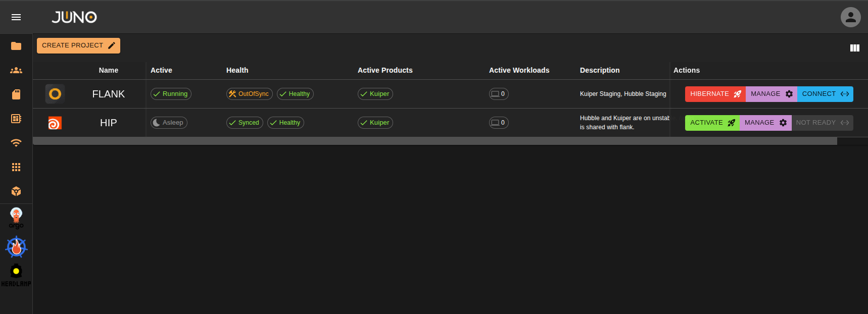Open the package cube sidebar icon
This screenshot has width=868, height=314.
point(16,191)
